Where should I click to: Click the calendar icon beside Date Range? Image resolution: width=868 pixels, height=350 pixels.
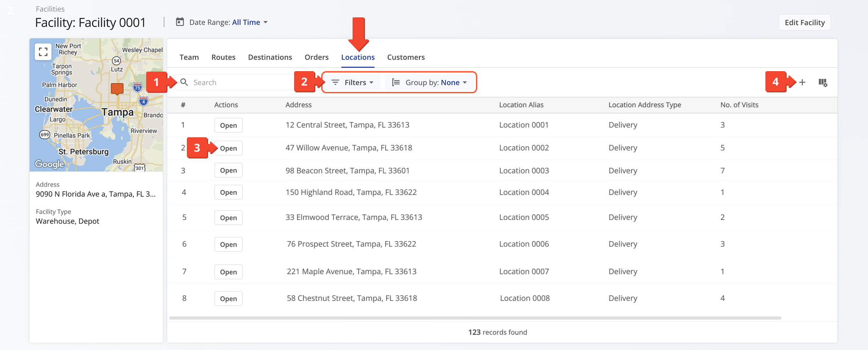point(180,22)
